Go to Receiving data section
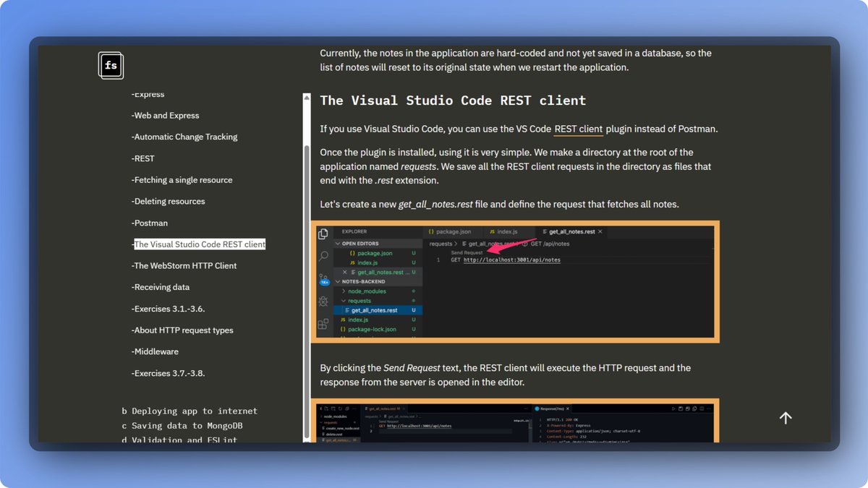This screenshot has width=868, height=488. pos(161,287)
